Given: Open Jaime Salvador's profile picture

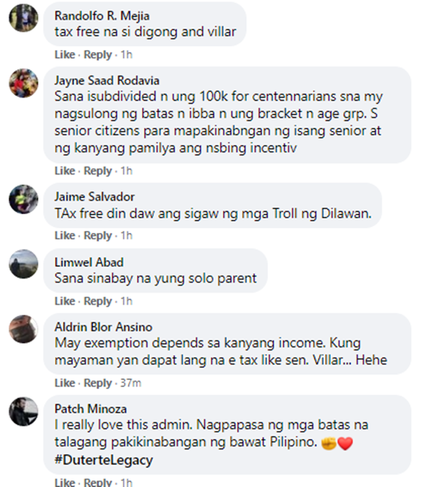Looking at the screenshot, I should point(23,199).
